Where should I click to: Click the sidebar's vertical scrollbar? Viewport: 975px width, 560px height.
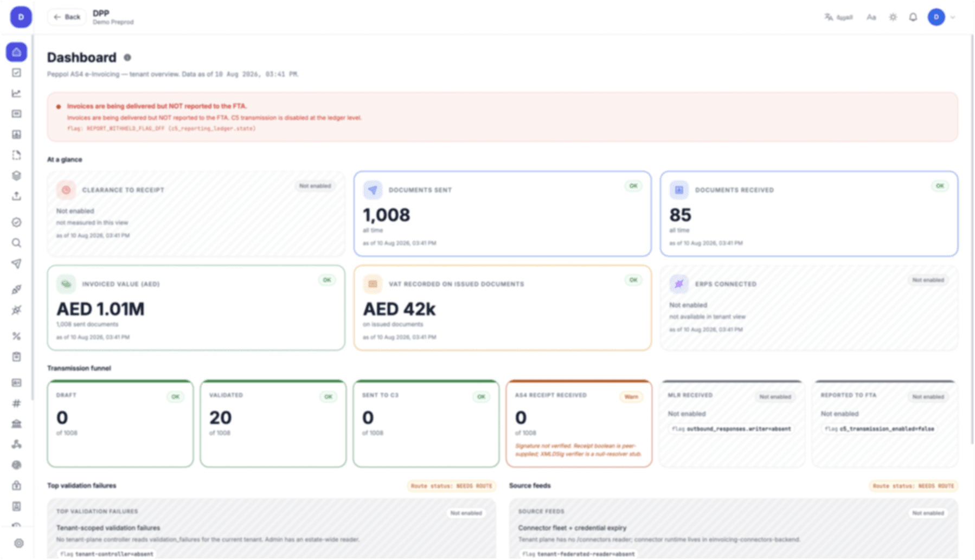point(33,217)
